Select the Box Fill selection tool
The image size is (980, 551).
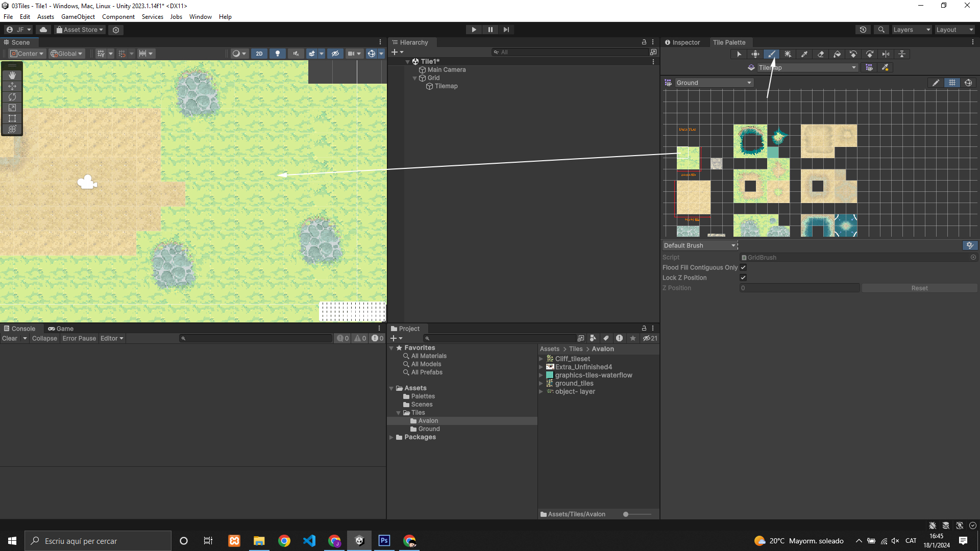pyautogui.click(x=788, y=54)
